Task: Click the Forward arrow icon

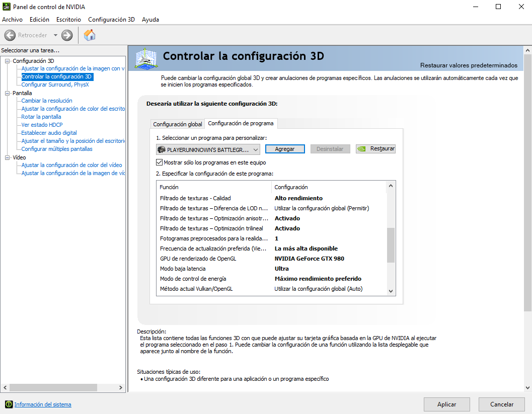Action: 67,35
